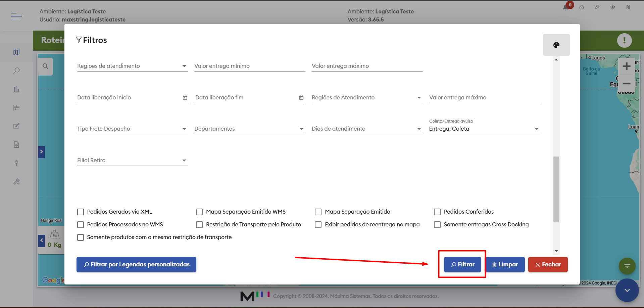The width and height of the screenshot is (644, 308).
Task: Open the hamburger menu at top left
Action: pyautogui.click(x=16, y=16)
